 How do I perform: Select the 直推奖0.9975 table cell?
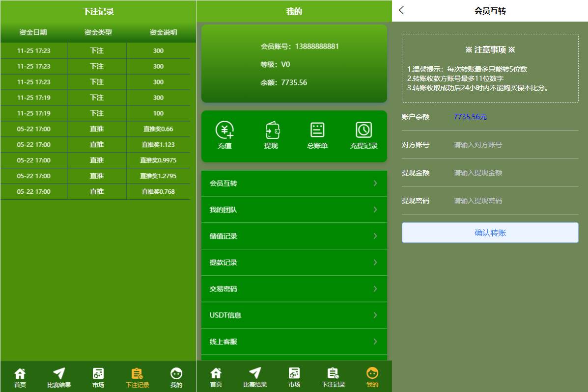[x=158, y=160]
